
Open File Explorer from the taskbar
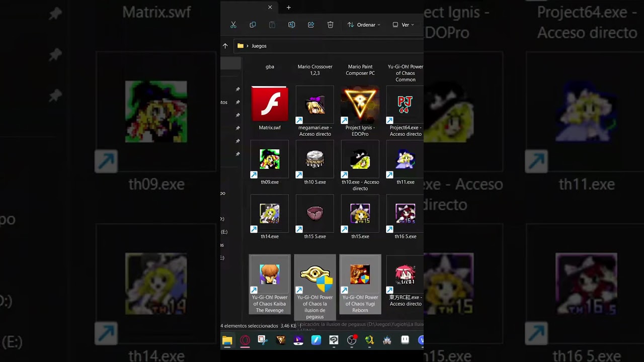pos(227,340)
